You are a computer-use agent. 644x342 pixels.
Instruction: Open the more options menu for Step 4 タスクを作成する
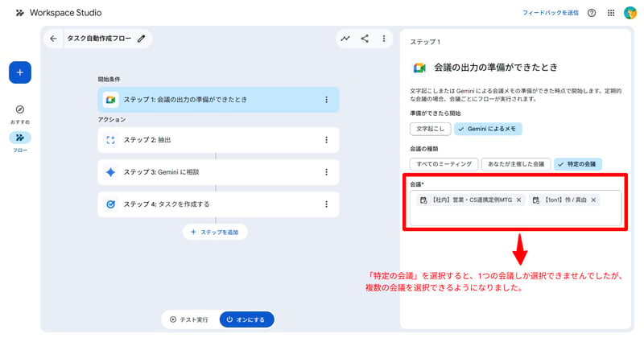(x=326, y=204)
